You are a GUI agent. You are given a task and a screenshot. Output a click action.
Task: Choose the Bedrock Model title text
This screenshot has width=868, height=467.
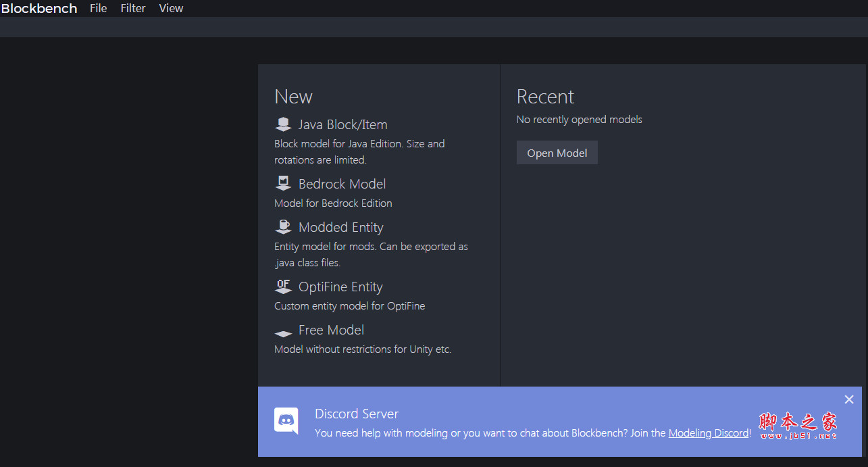342,184
